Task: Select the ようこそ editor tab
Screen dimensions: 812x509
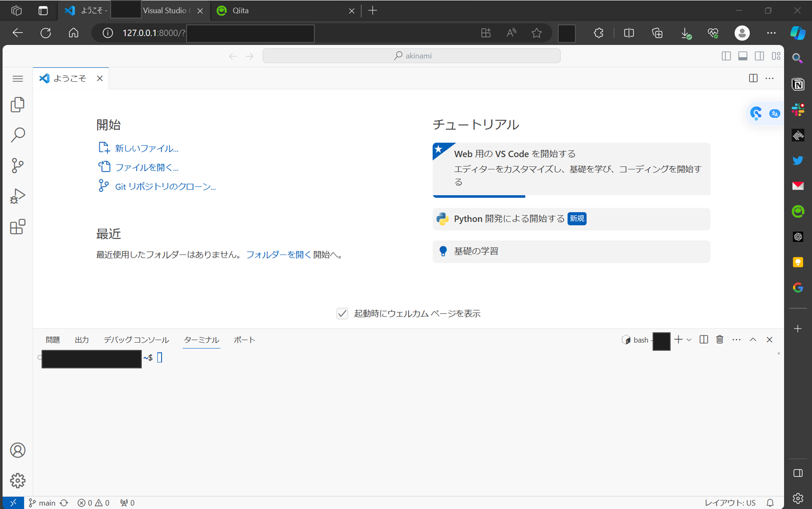Action: 70,78
